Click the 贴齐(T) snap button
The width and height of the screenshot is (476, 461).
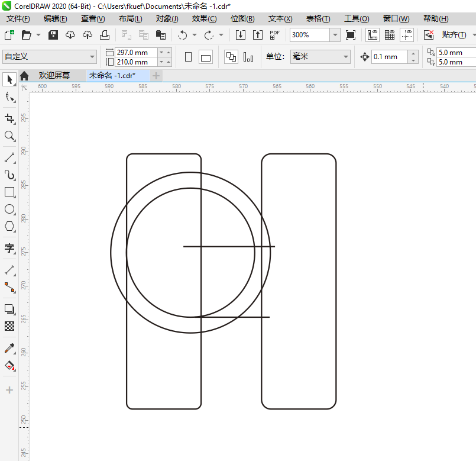tap(454, 35)
